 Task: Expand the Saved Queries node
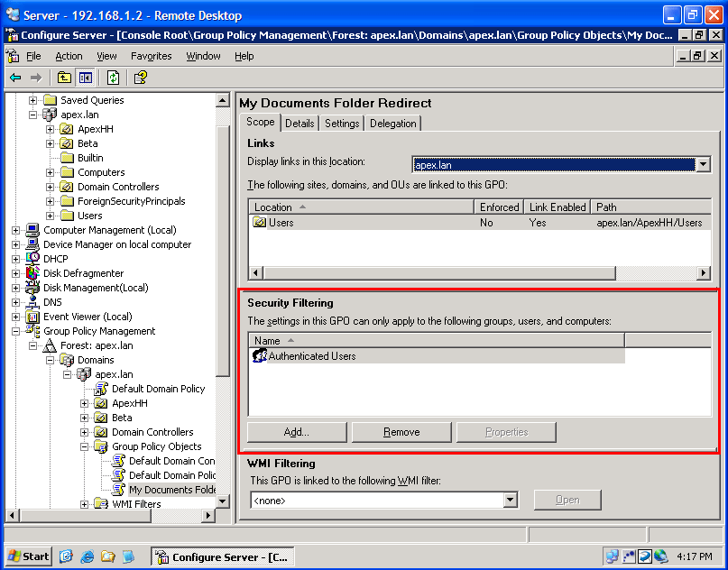[33, 100]
